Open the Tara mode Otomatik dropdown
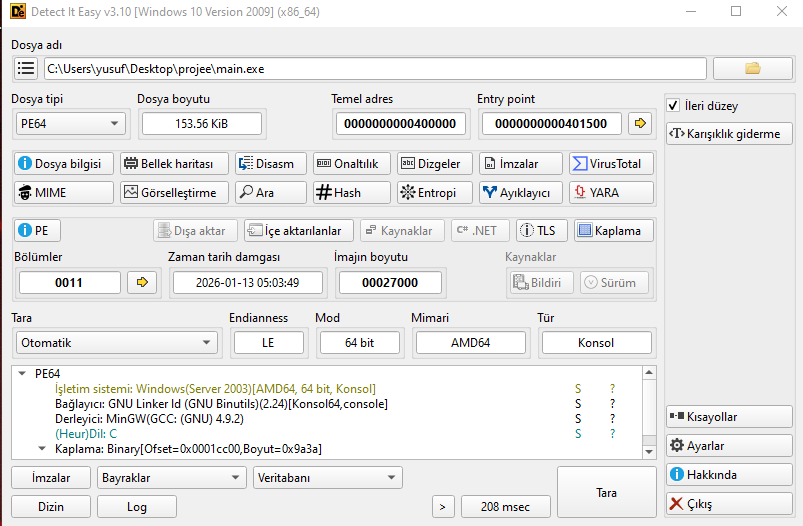The height and width of the screenshot is (526, 803). click(117, 343)
